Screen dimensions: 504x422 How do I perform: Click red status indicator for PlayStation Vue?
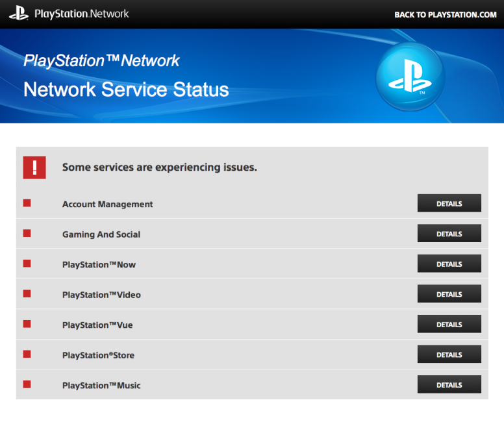27,324
